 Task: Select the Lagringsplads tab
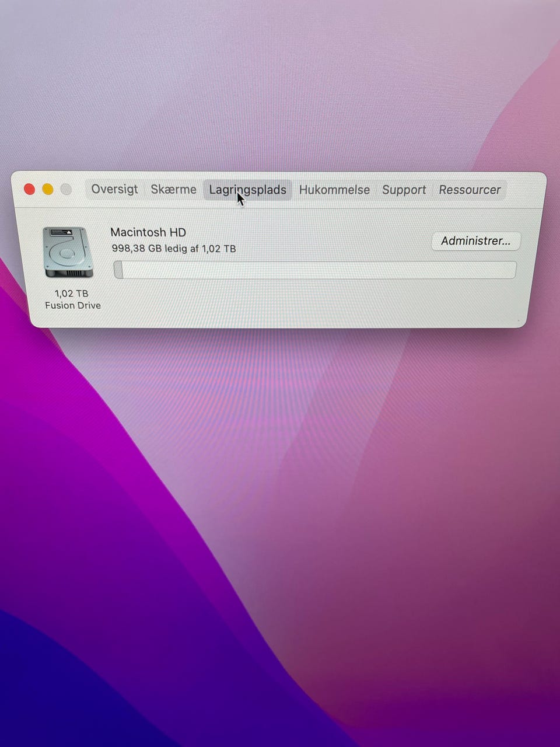point(247,190)
